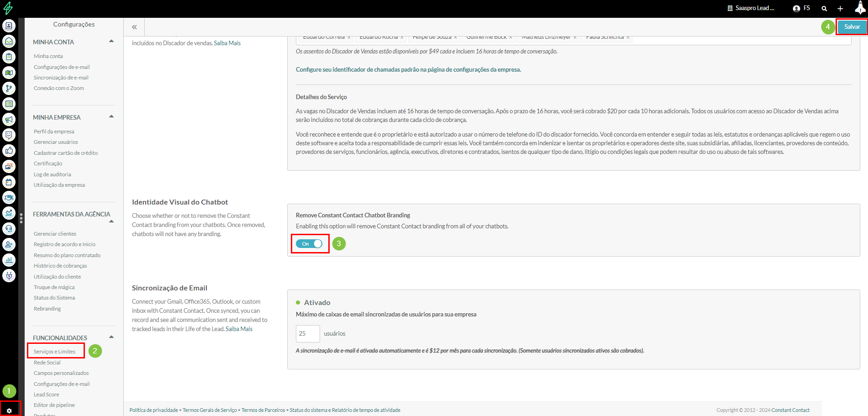The height and width of the screenshot is (416, 868).
Task: Open the calendar icon in sidebar
Action: [x=9, y=182]
